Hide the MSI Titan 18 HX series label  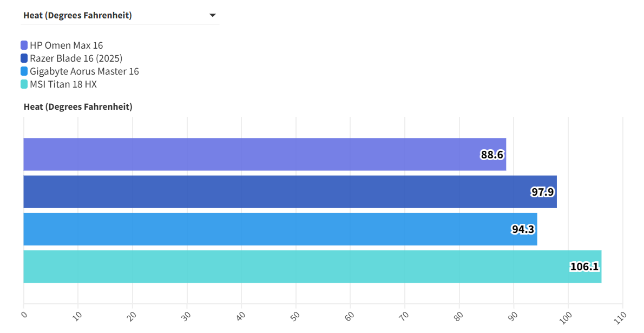pos(63,84)
